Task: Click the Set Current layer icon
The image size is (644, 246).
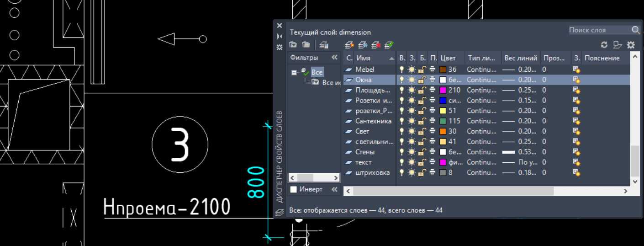Action: point(389,44)
